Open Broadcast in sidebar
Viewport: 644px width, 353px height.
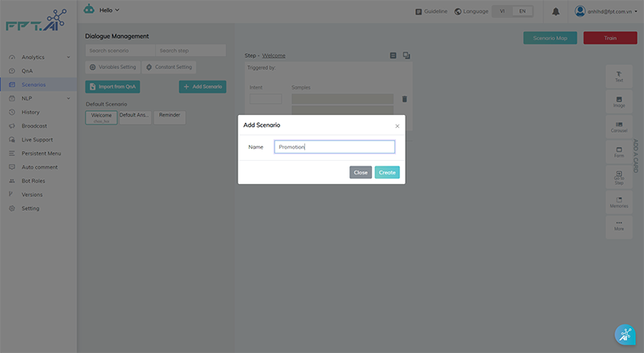pos(34,126)
